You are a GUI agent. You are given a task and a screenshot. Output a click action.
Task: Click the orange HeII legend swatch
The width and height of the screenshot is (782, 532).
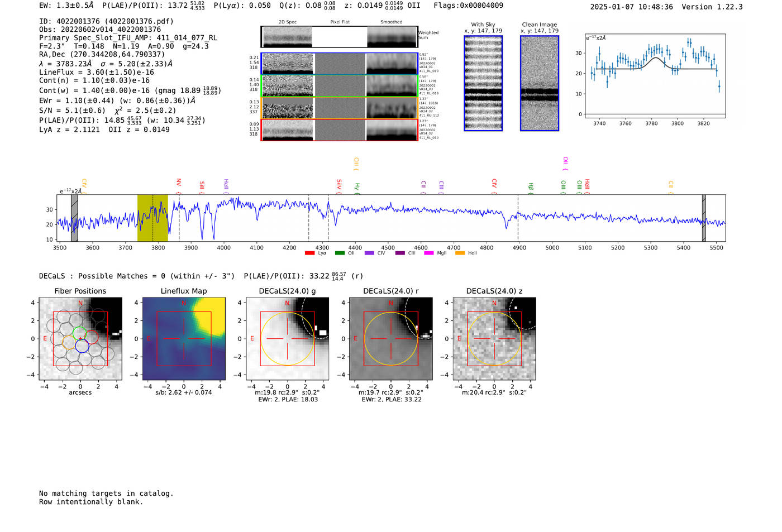click(x=460, y=253)
